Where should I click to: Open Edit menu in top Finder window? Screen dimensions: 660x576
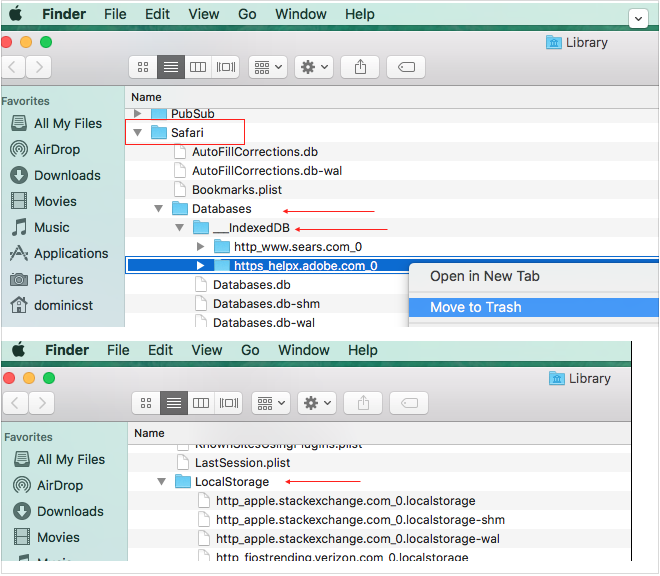coord(157,14)
